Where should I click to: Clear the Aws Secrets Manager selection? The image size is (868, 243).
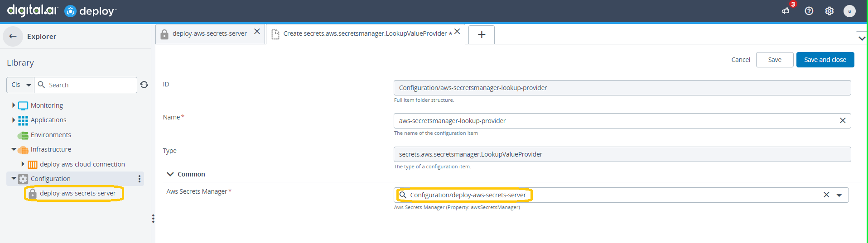pos(826,195)
